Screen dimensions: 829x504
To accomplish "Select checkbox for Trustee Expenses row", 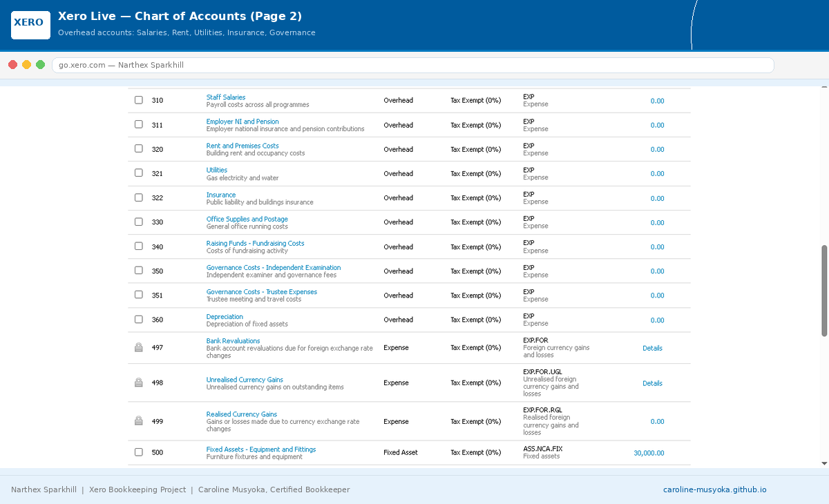I will click(x=138, y=294).
